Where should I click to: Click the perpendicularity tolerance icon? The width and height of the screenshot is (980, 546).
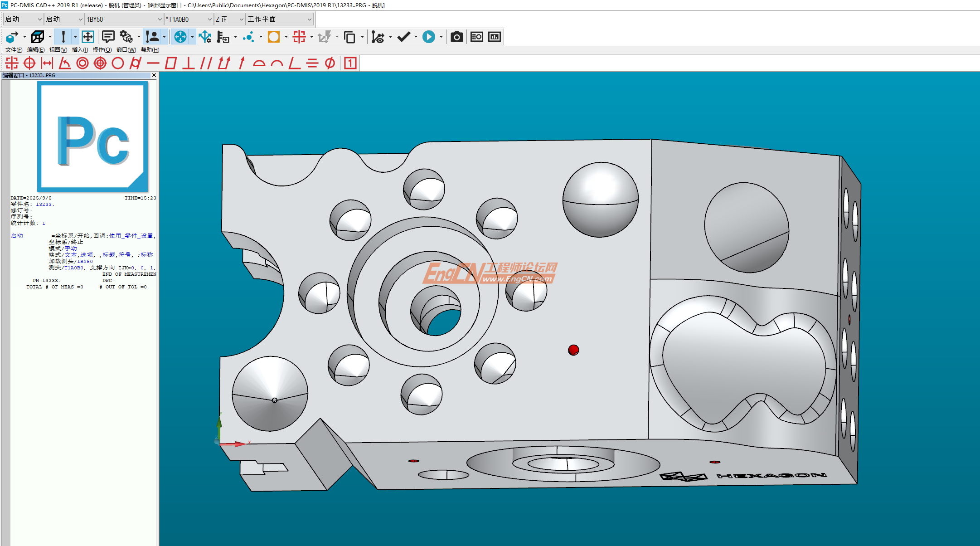point(189,63)
